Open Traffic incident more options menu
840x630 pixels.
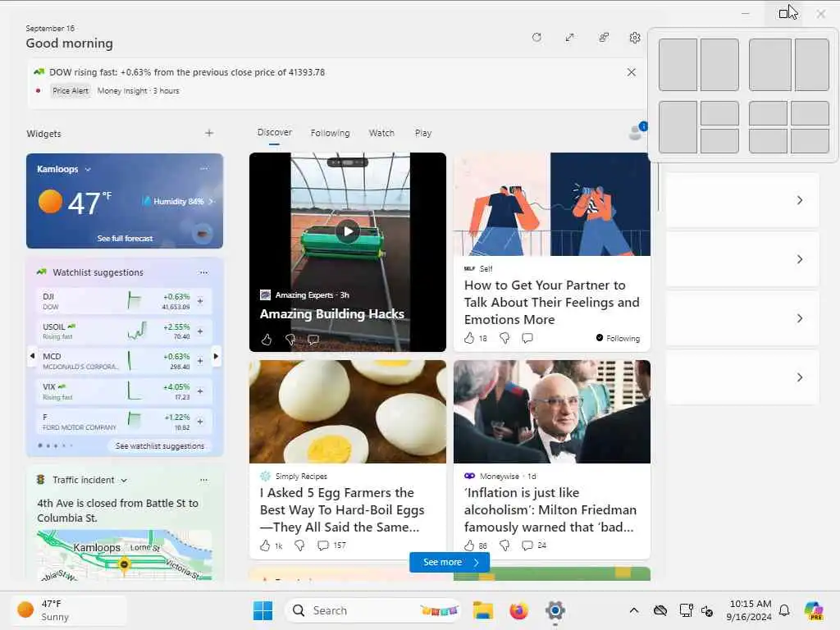click(x=203, y=480)
